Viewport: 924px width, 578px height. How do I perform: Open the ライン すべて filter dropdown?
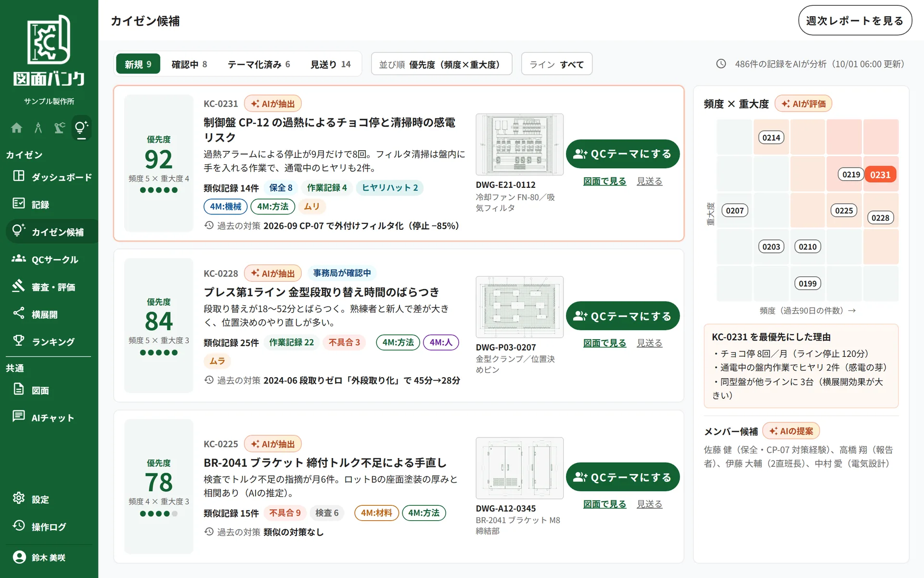tap(556, 64)
